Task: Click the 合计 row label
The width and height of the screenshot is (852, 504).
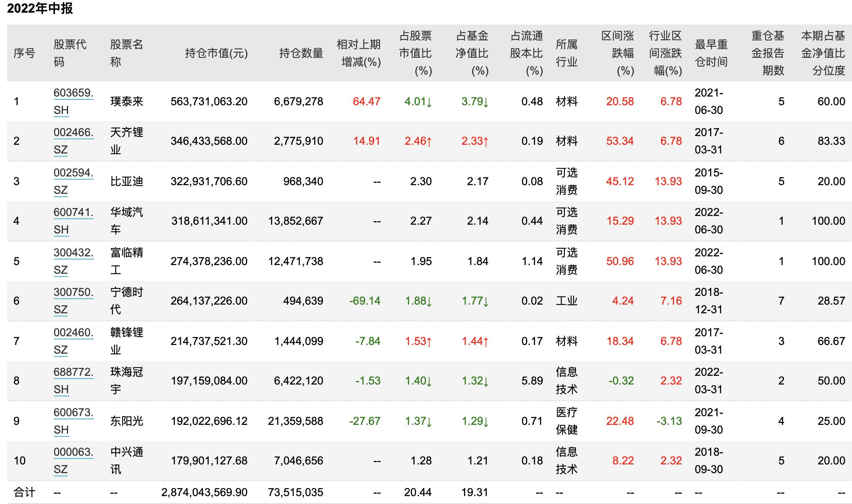Action: (25, 493)
